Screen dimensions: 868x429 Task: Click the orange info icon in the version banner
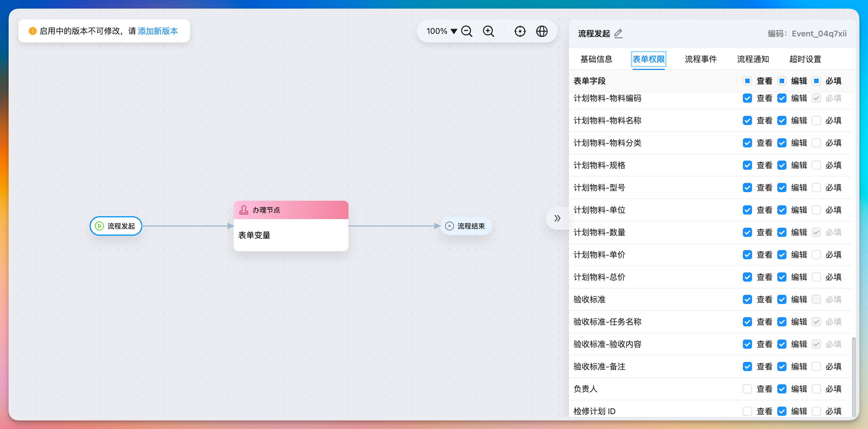[32, 31]
